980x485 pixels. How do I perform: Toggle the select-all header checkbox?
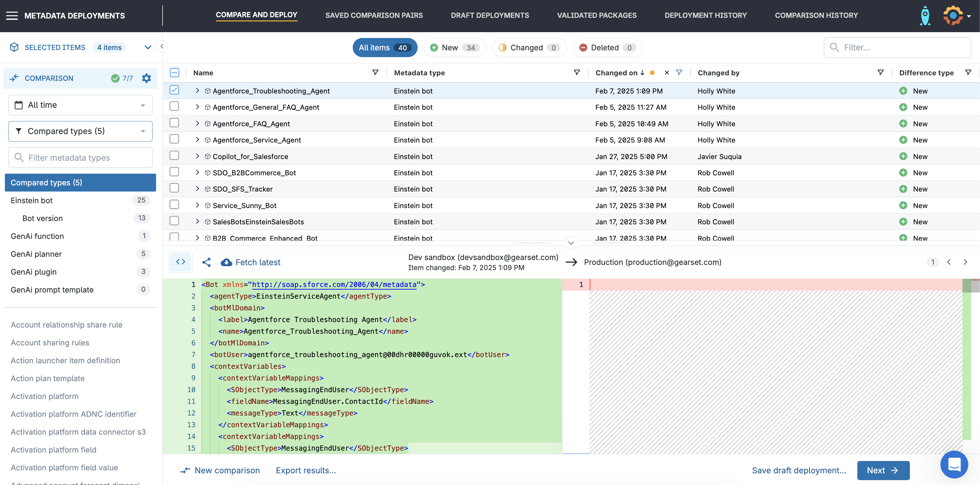pos(174,73)
